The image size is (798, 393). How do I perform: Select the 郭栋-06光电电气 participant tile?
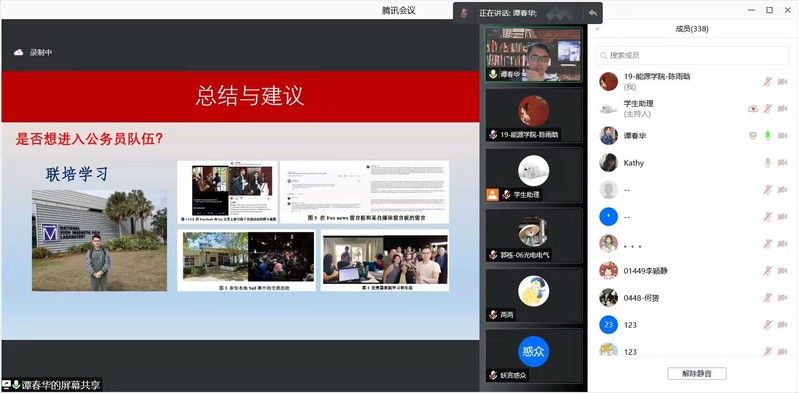point(533,235)
